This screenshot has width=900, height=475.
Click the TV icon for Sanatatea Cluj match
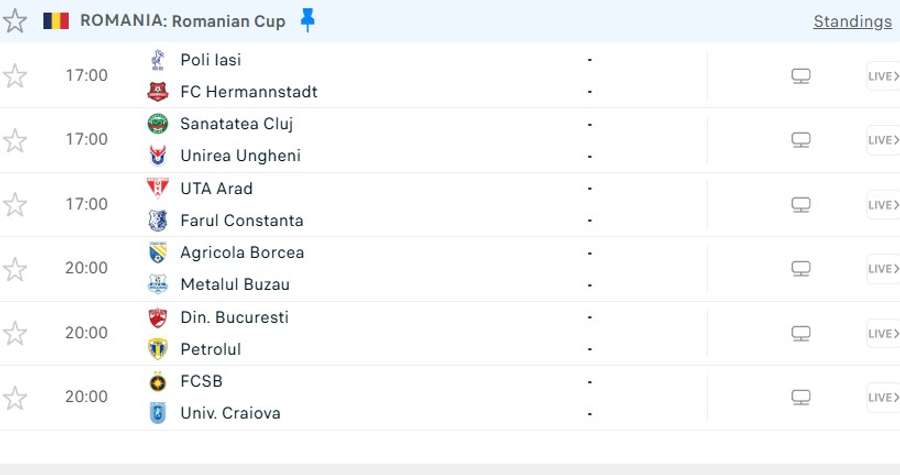coord(801,140)
